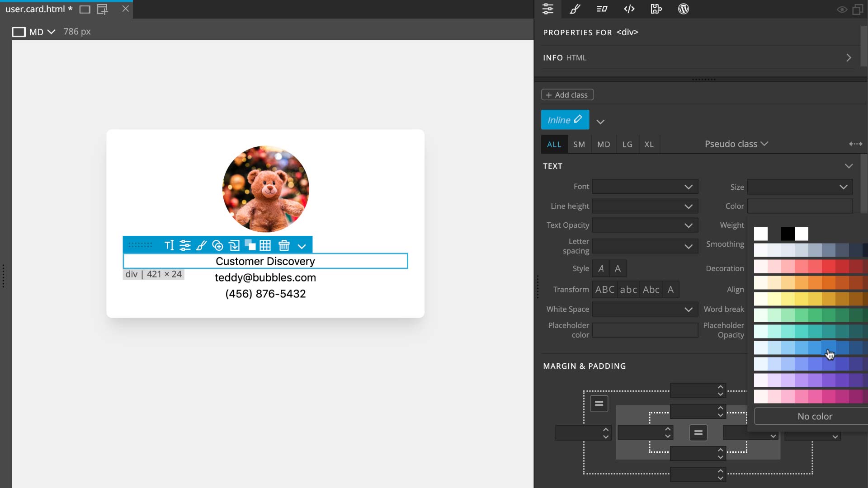Image resolution: width=868 pixels, height=488 pixels.
Task: Open the puzzle-piece actions panel
Action: (x=656, y=9)
